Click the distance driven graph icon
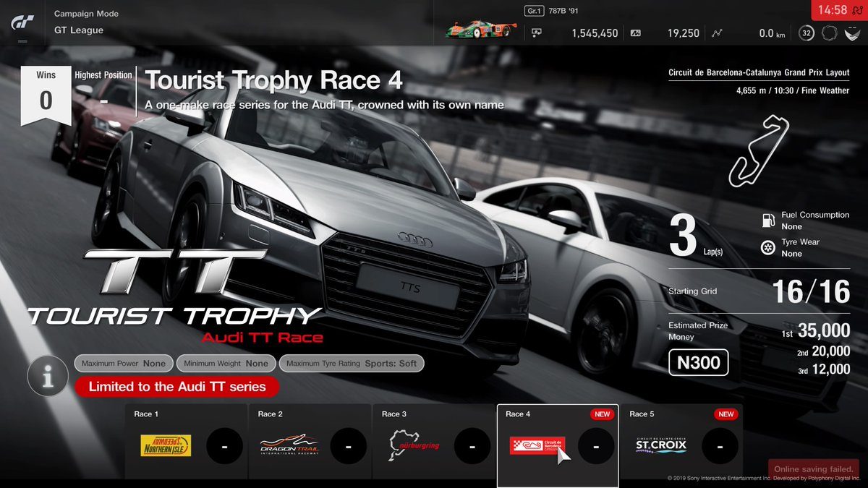 point(717,33)
